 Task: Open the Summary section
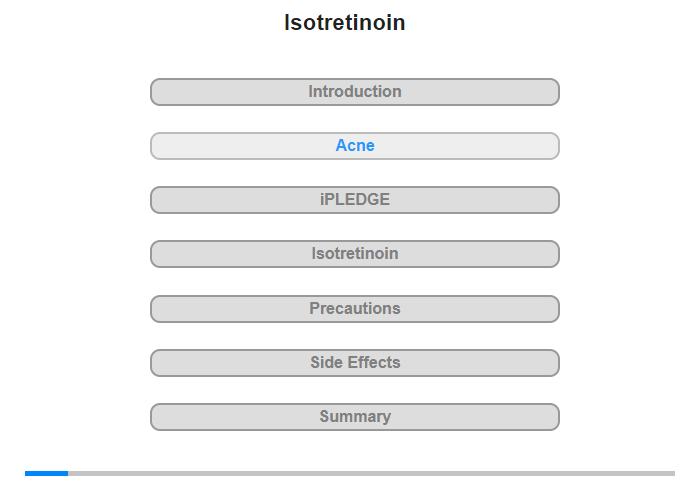tap(355, 417)
